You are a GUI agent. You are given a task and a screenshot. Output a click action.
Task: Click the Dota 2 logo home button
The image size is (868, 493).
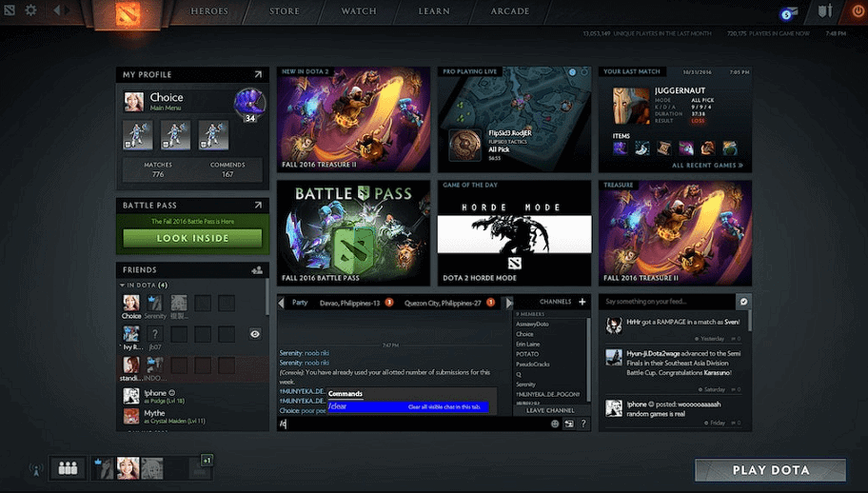[x=128, y=14]
